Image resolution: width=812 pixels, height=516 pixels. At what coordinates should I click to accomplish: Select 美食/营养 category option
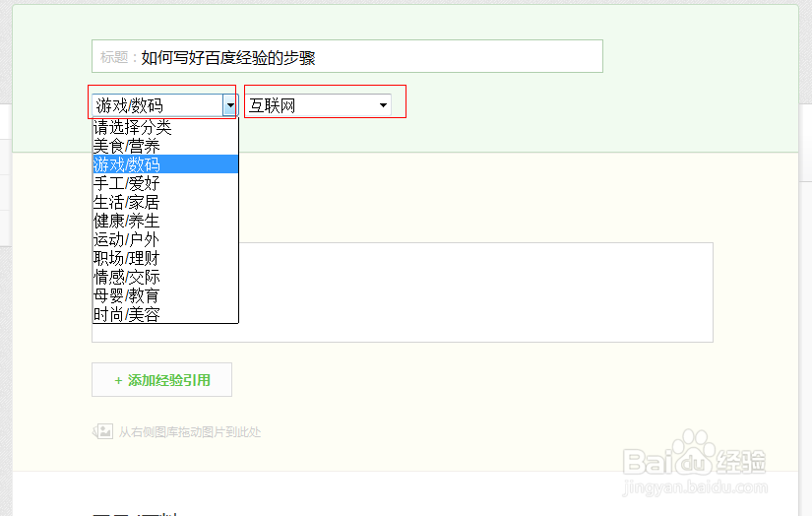pyautogui.click(x=165, y=146)
